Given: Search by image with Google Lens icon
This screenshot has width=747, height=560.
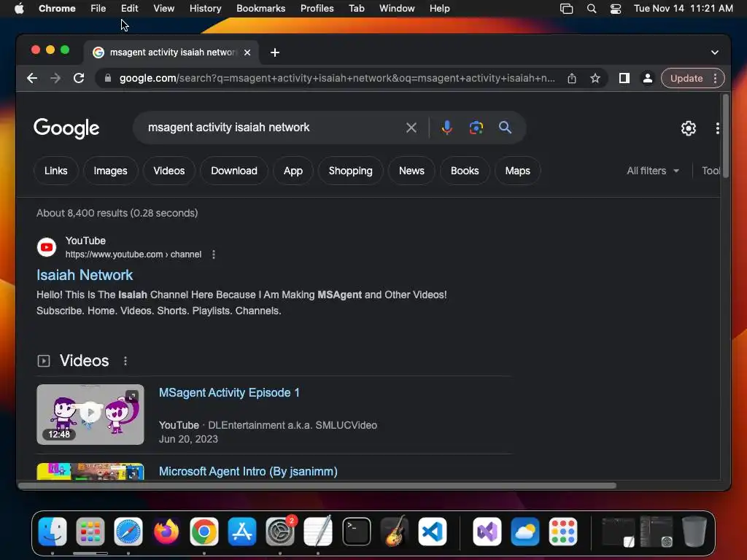Looking at the screenshot, I should point(476,128).
